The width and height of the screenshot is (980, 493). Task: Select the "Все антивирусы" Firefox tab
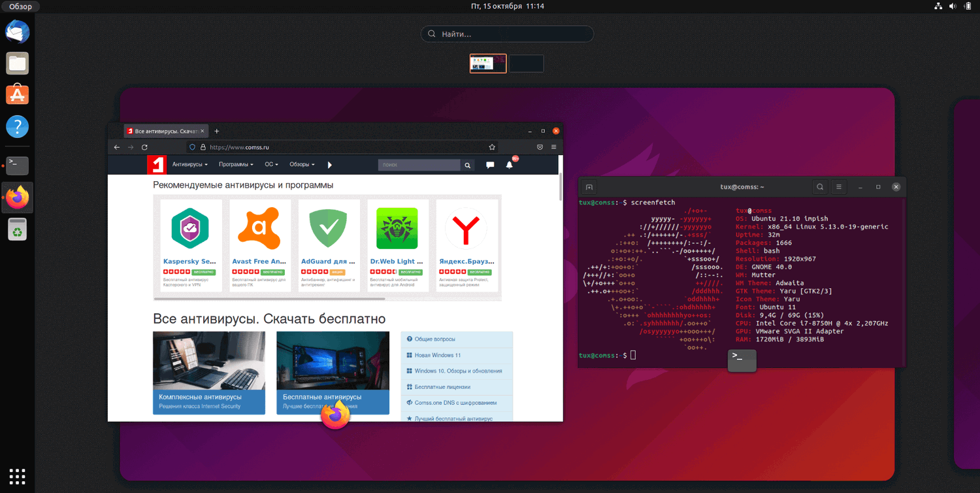point(166,131)
